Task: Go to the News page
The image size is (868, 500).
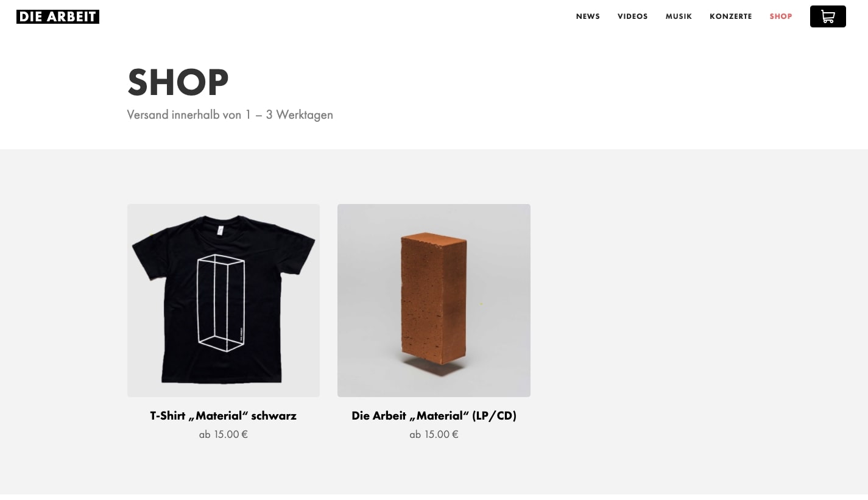Action: click(x=588, y=16)
